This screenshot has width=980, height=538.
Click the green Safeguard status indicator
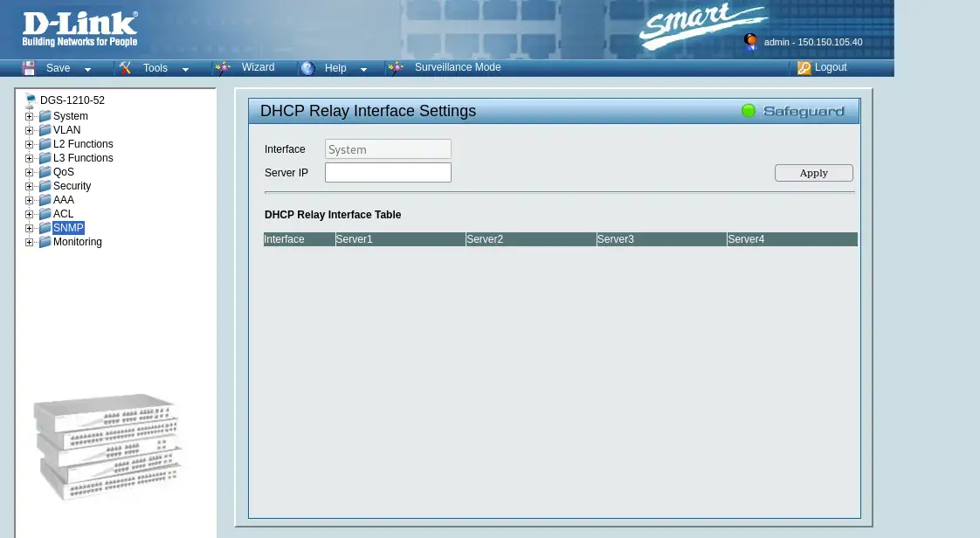coord(748,110)
